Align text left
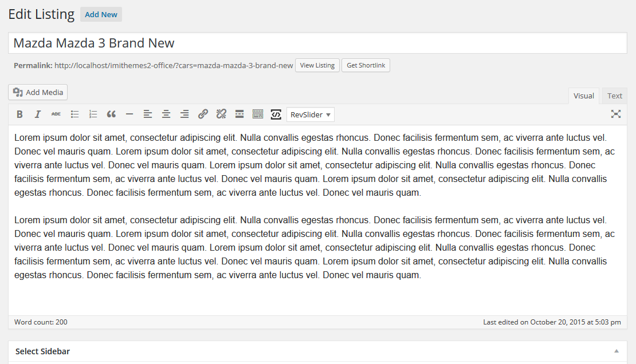 coord(148,114)
